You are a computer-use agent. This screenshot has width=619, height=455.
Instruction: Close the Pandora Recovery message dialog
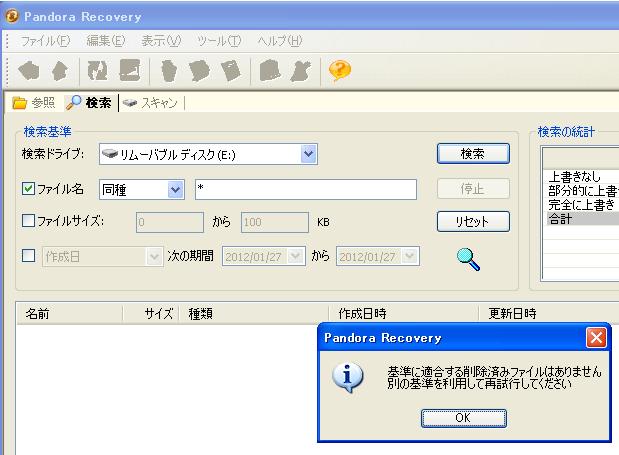point(596,338)
